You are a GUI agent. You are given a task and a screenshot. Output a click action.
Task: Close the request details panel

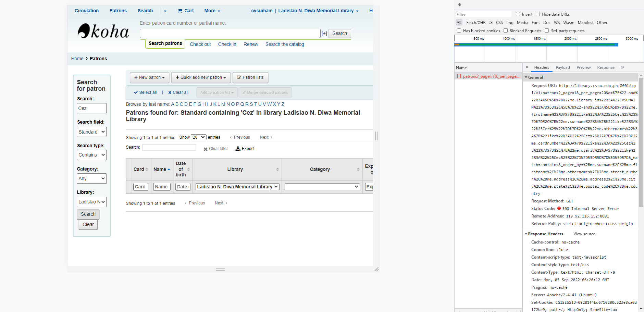(527, 67)
